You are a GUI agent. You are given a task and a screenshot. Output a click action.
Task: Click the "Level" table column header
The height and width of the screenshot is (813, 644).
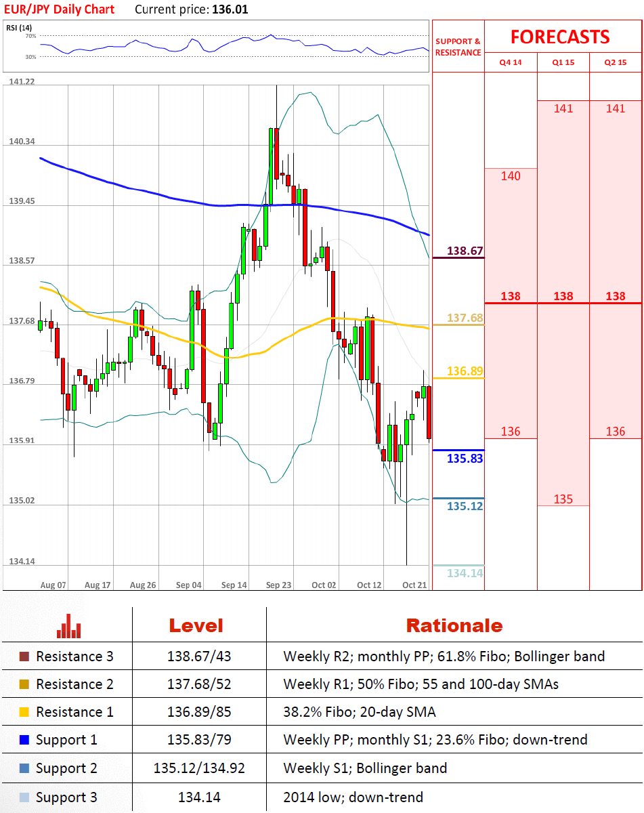[196, 625]
